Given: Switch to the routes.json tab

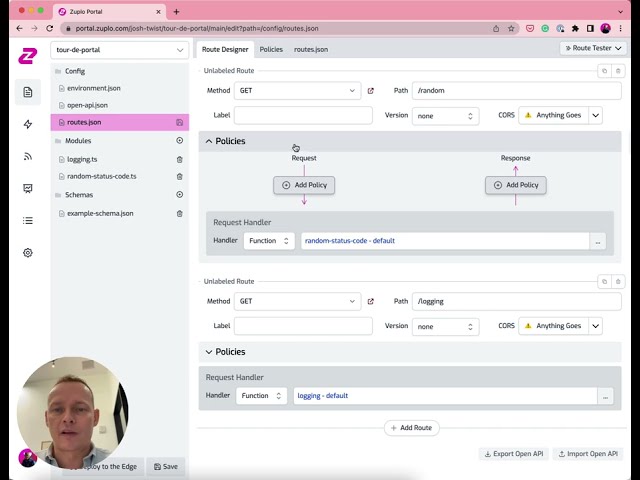Looking at the screenshot, I should pos(311,49).
